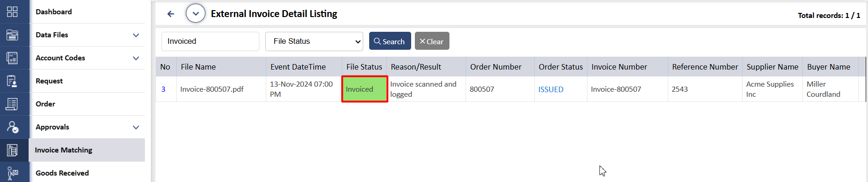Click the Account Codes sidebar icon
This screenshot has width=868, height=182.
point(12,58)
